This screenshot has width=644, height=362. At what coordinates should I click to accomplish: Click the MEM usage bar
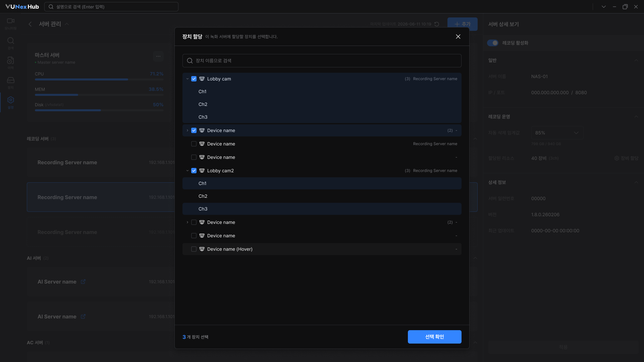pyautogui.click(x=99, y=95)
